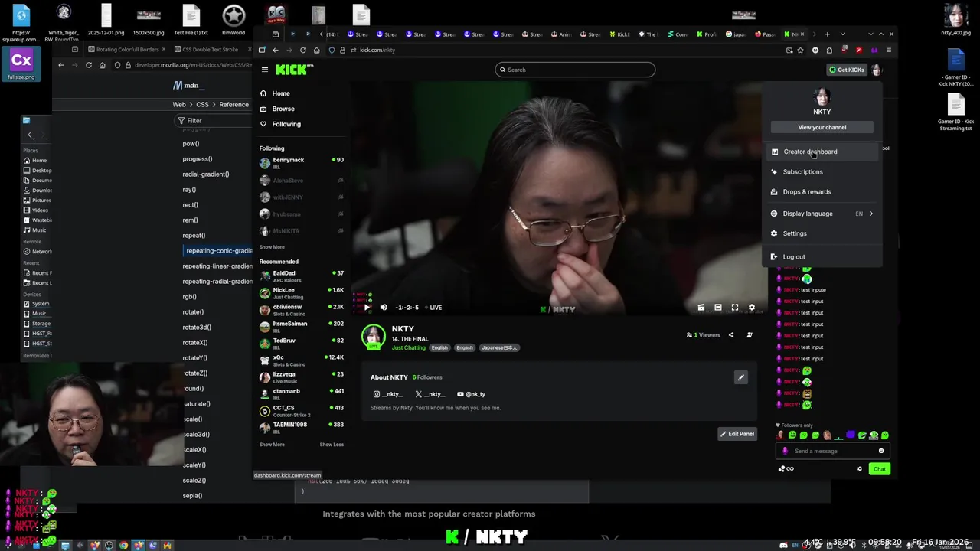
Task: Open fullsize.png desktop icon
Action: tap(21, 64)
